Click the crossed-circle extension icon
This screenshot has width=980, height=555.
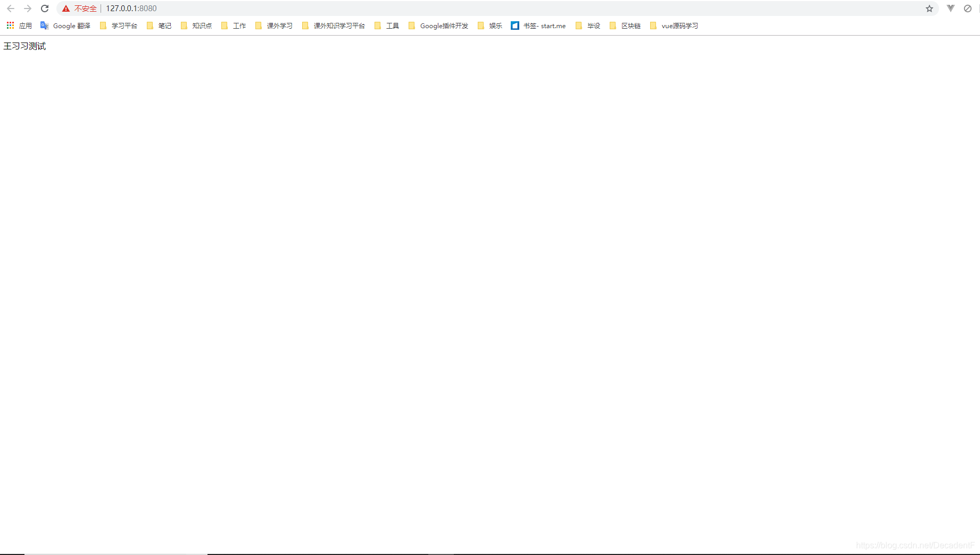pyautogui.click(x=968, y=9)
